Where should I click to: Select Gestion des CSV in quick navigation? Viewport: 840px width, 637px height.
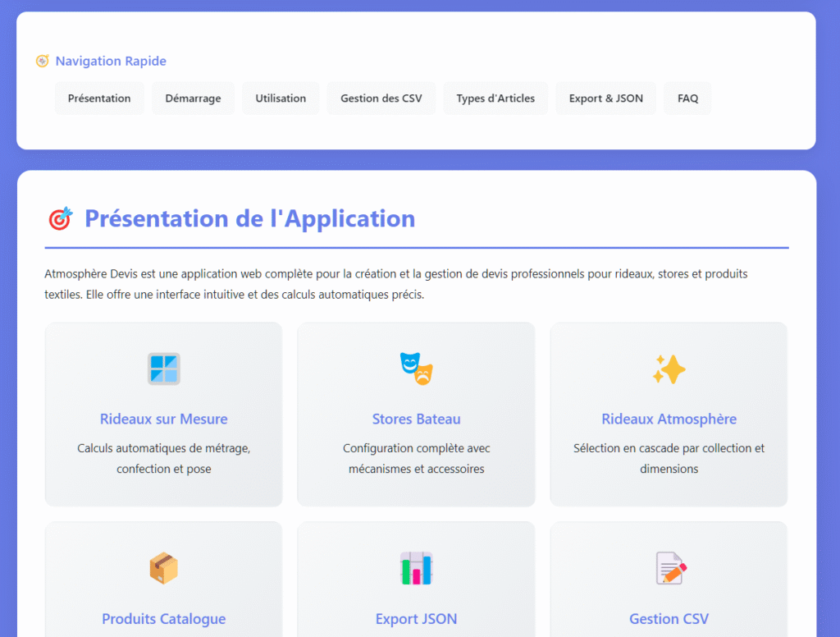point(381,99)
